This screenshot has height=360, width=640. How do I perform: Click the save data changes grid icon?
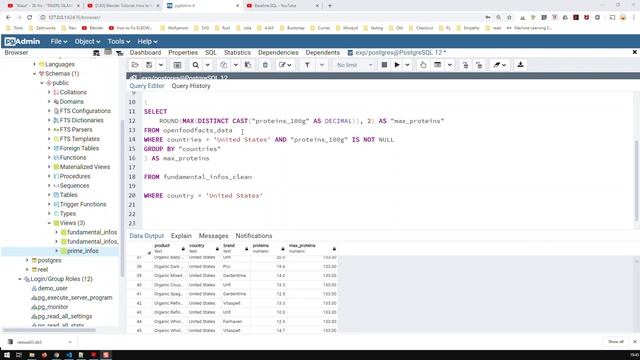pyautogui.click(x=177, y=65)
